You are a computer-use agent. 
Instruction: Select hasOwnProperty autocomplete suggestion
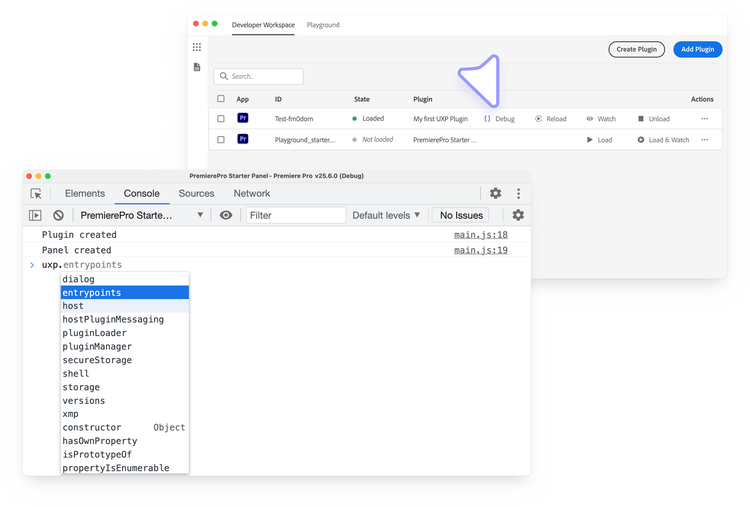[125, 441]
